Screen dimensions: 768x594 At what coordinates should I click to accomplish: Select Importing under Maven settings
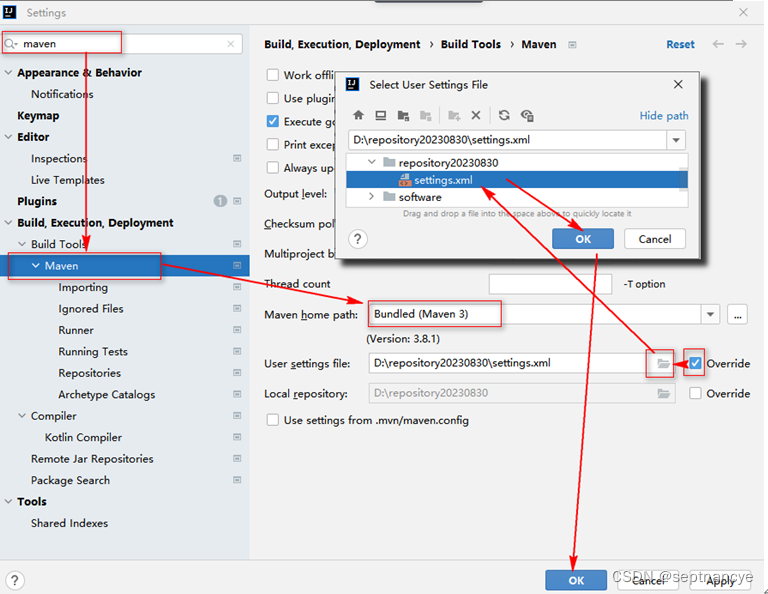click(x=83, y=287)
